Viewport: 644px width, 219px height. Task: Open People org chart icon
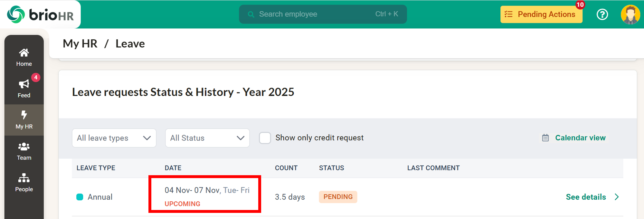pyautogui.click(x=24, y=178)
